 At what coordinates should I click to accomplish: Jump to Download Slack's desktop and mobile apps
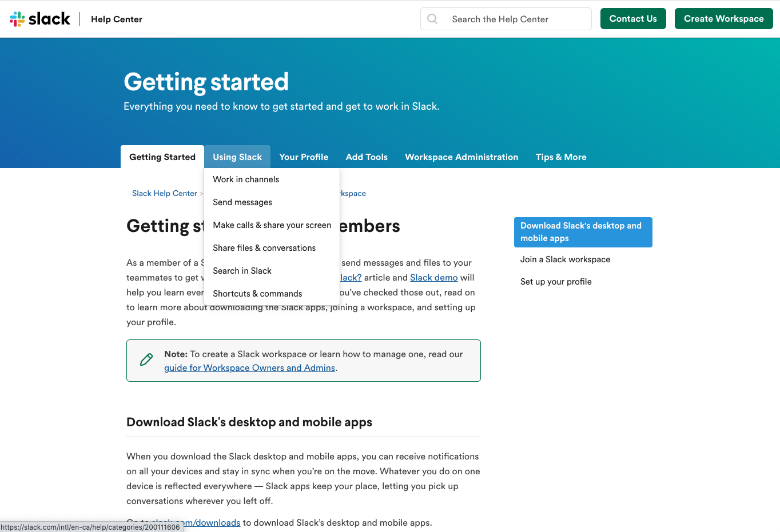(x=583, y=232)
